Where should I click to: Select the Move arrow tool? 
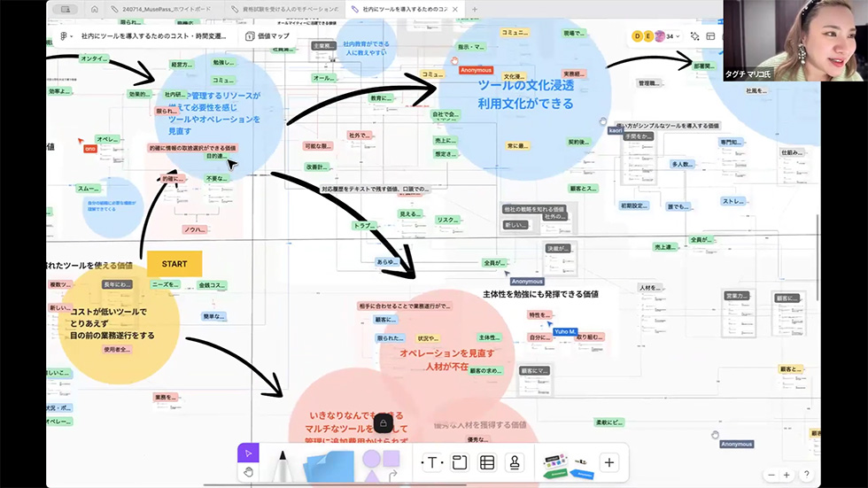point(248,453)
